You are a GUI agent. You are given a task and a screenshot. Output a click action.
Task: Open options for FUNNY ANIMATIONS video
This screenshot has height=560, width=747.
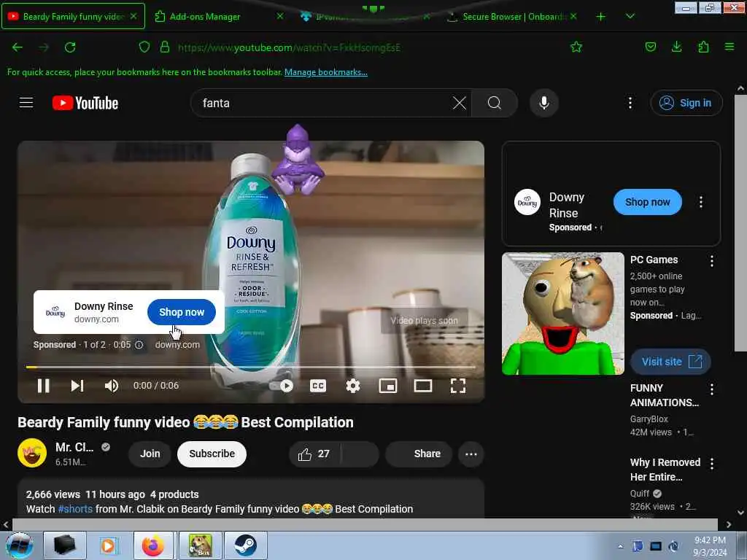[712, 389]
